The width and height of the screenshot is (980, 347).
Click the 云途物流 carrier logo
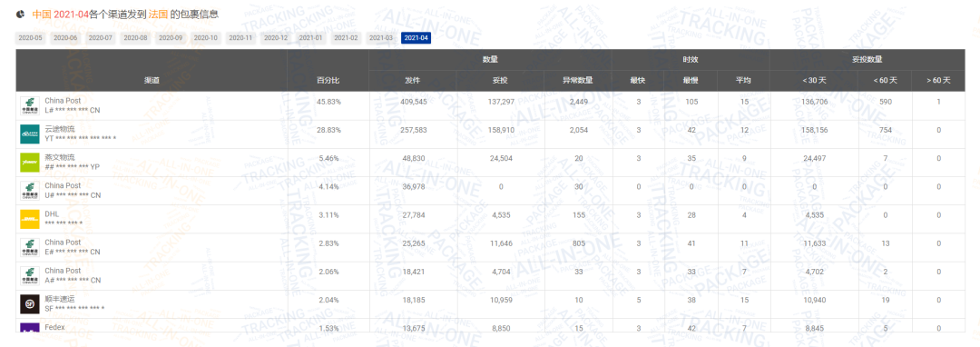29,134
